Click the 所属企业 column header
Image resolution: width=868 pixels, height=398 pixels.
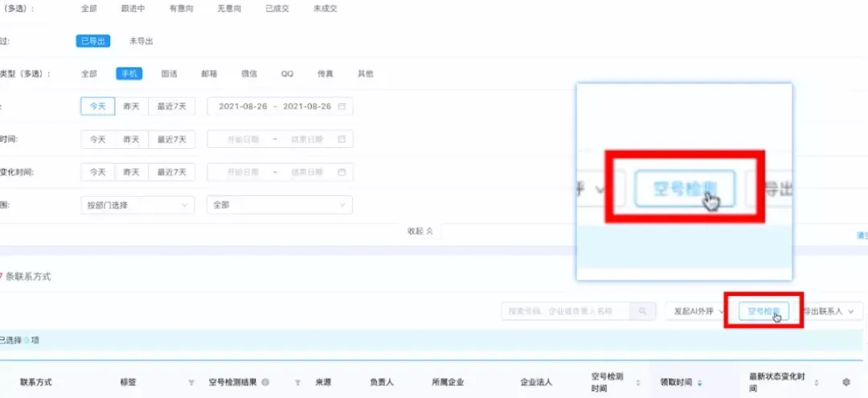pos(448,382)
